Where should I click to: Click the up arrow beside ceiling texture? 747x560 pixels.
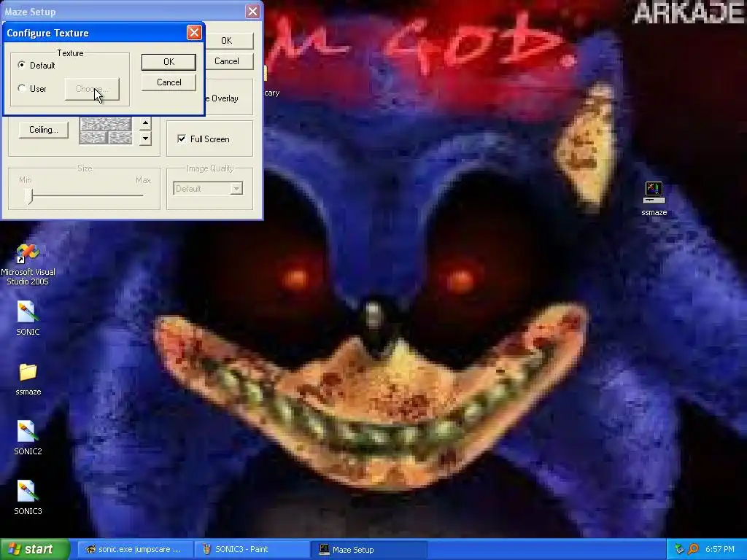145,124
